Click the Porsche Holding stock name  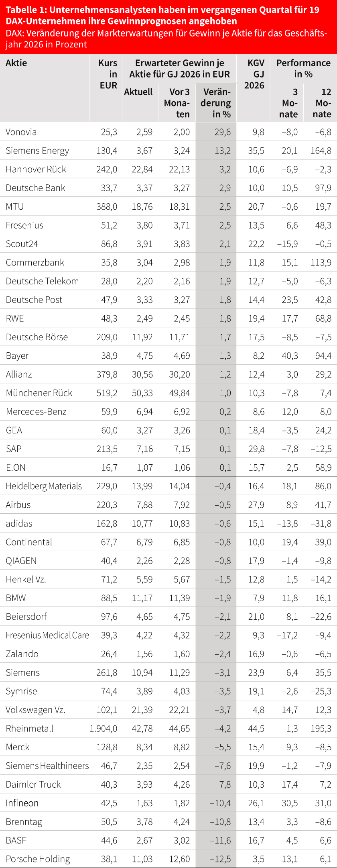pos(38,859)
